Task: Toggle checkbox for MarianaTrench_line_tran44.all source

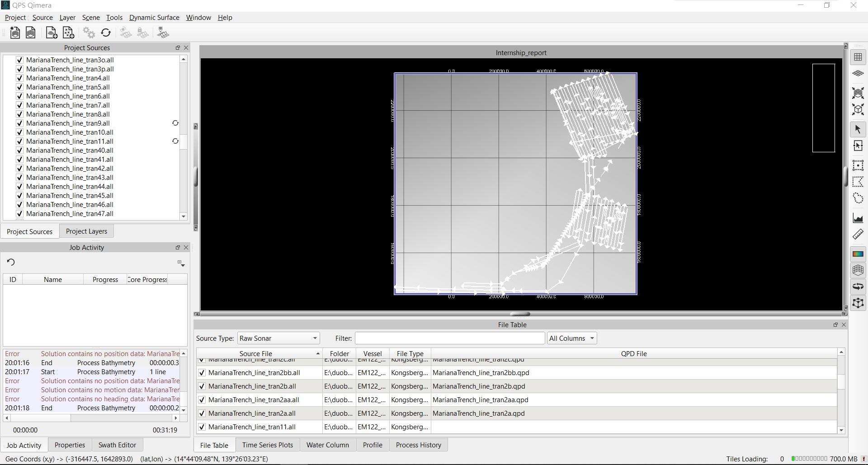Action: click(19, 186)
